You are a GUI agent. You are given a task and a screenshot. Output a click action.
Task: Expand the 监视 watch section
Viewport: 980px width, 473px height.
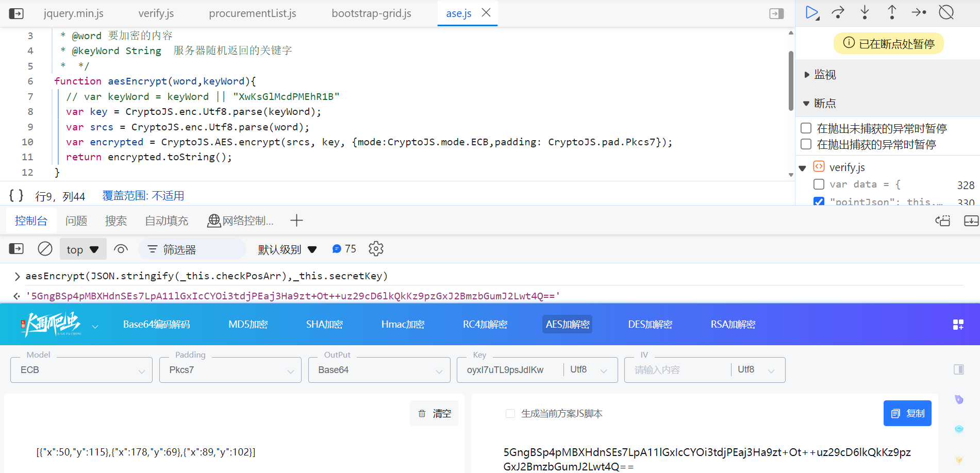(825, 75)
